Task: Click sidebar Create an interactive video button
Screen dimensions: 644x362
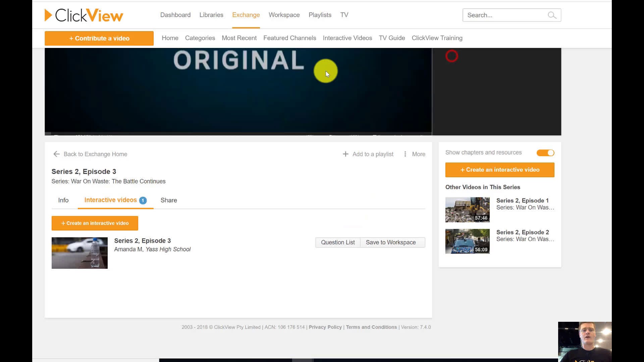Action: tap(500, 170)
